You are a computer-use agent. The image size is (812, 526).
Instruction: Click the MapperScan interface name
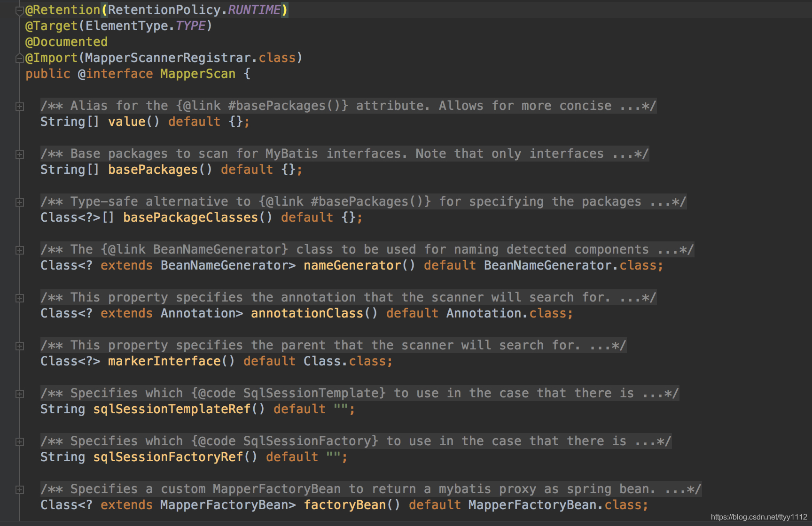pos(198,74)
